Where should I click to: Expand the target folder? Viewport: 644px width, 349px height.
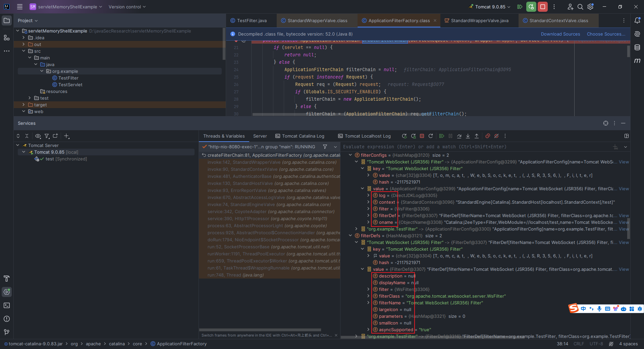click(23, 105)
